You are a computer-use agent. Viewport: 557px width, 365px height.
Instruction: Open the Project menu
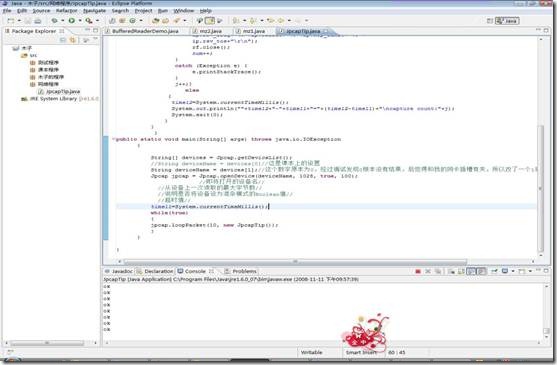[x=144, y=11]
